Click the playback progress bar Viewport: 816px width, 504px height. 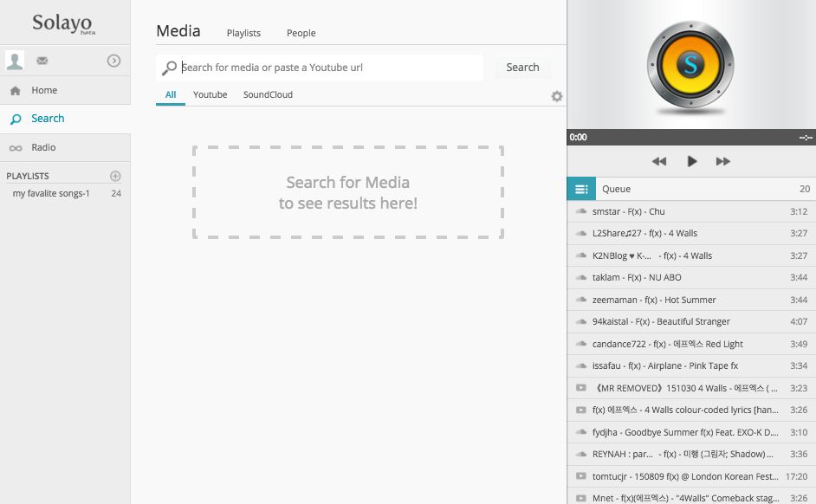(x=691, y=138)
